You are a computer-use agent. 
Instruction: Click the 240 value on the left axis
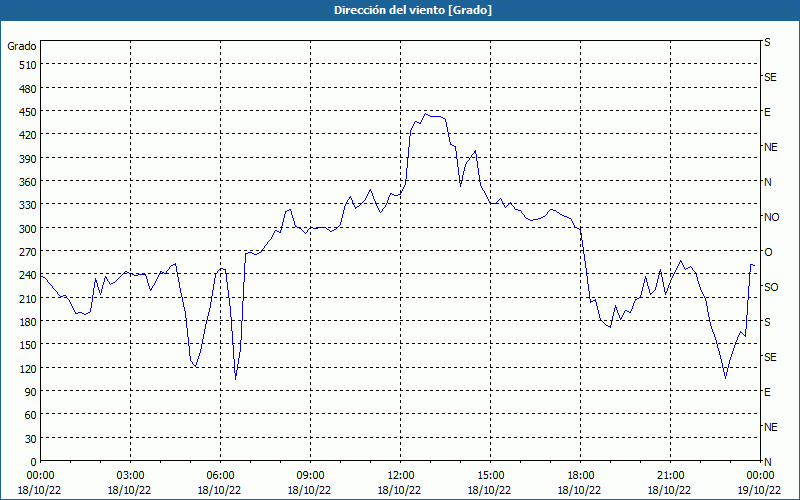point(29,276)
